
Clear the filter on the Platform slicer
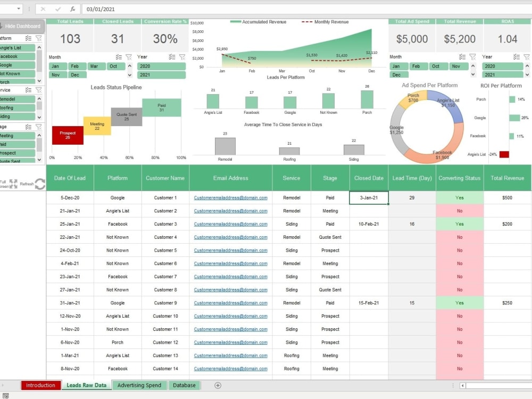tap(39, 38)
